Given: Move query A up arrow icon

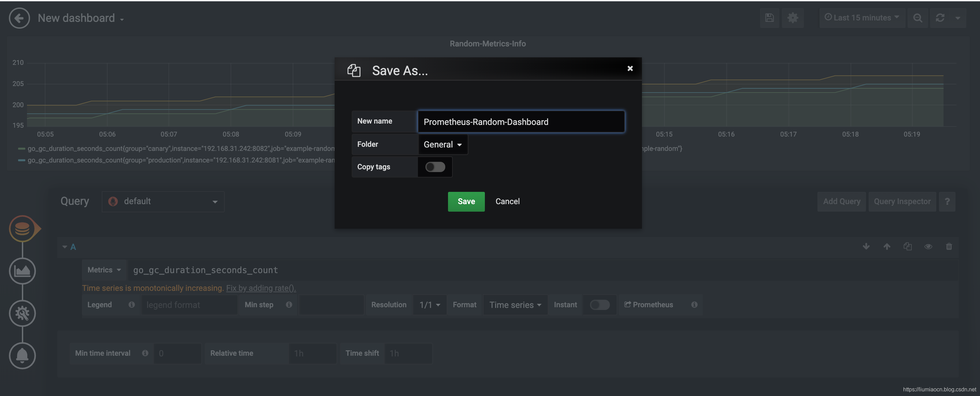Looking at the screenshot, I should click(x=887, y=246).
